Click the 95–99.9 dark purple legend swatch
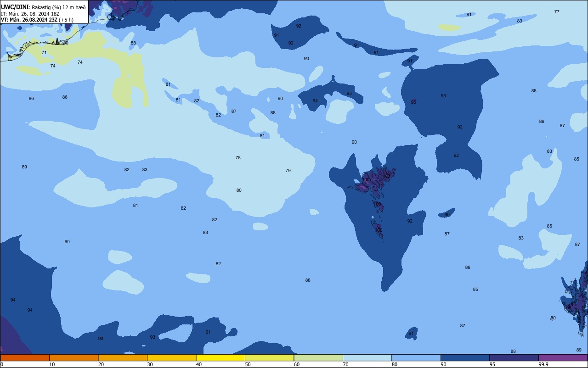This screenshot has height=368, width=588. [x=514, y=357]
